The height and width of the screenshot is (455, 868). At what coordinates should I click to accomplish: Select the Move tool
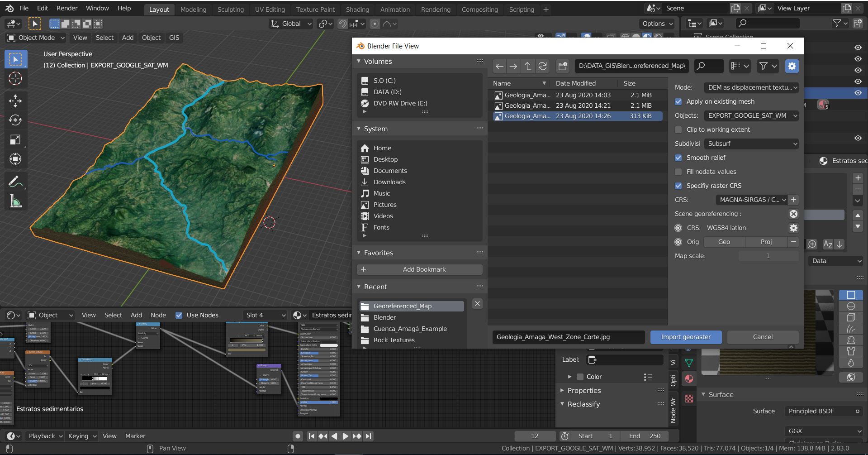pos(16,101)
